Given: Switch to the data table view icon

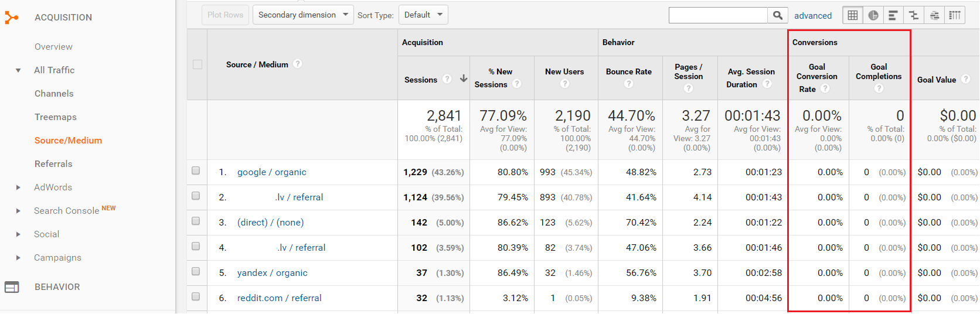Looking at the screenshot, I should [x=853, y=15].
